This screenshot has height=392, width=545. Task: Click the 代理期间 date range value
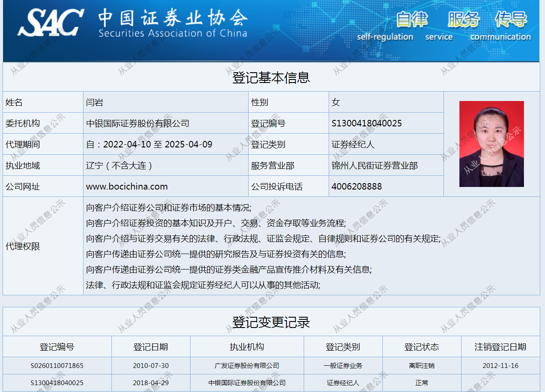coord(149,144)
